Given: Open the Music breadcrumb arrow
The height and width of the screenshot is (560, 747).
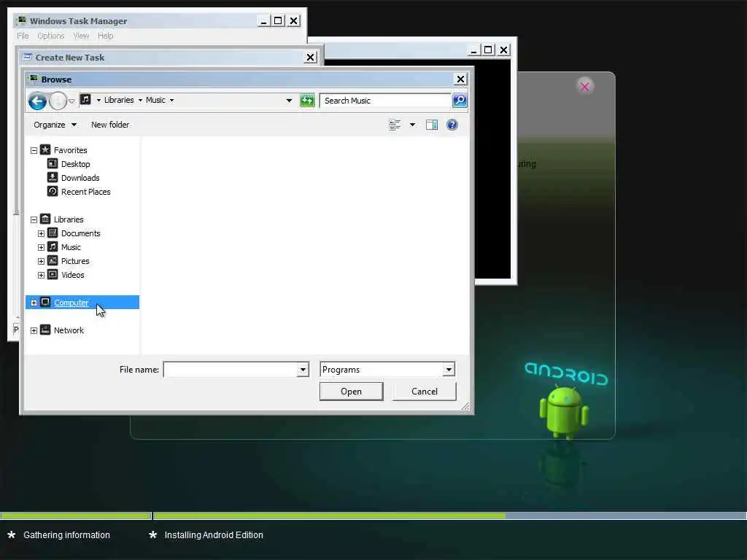Looking at the screenshot, I should 171,101.
